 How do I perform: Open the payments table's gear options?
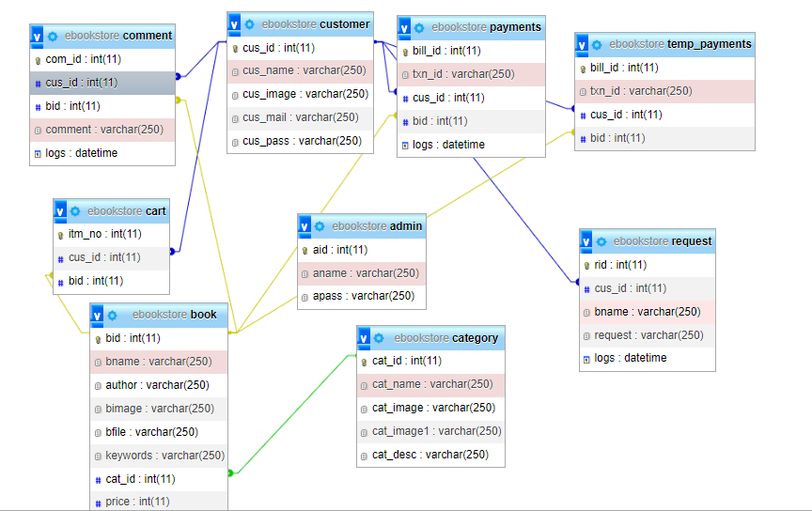pos(419,27)
